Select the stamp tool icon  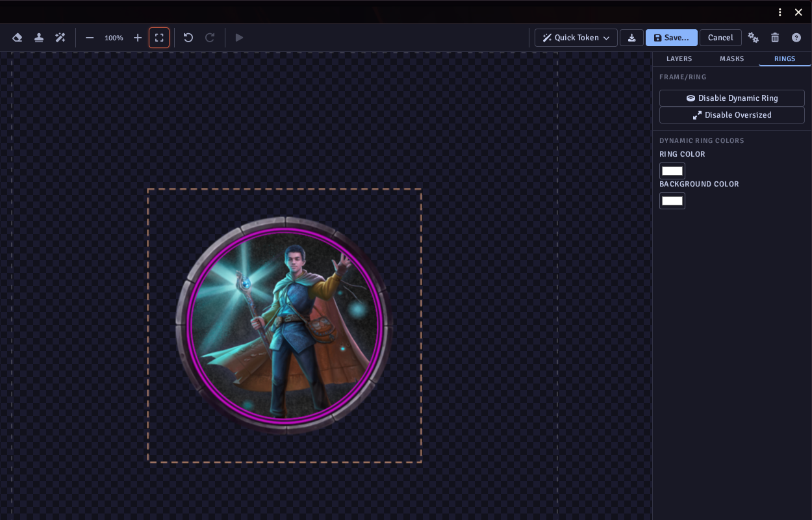pos(39,38)
